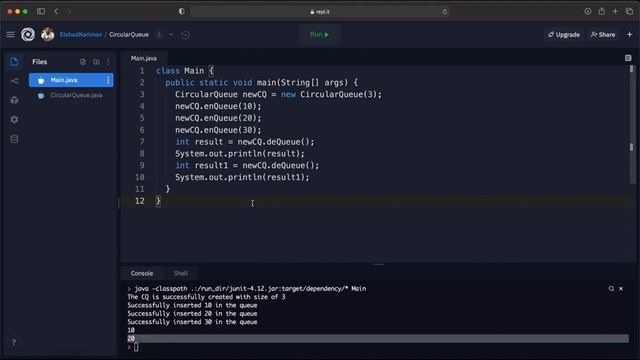Add a new file in Files panel
The height and width of the screenshot is (360, 640).
83,62
